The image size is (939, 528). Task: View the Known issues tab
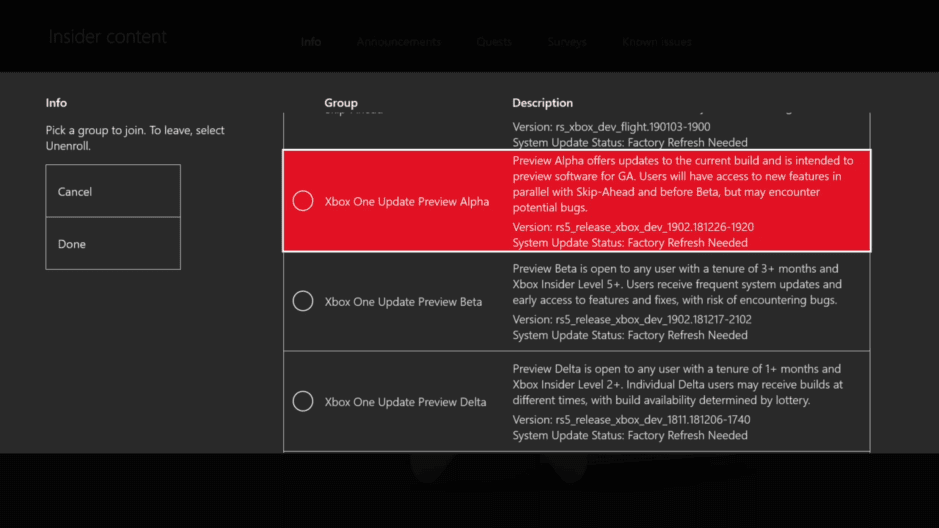pos(656,42)
